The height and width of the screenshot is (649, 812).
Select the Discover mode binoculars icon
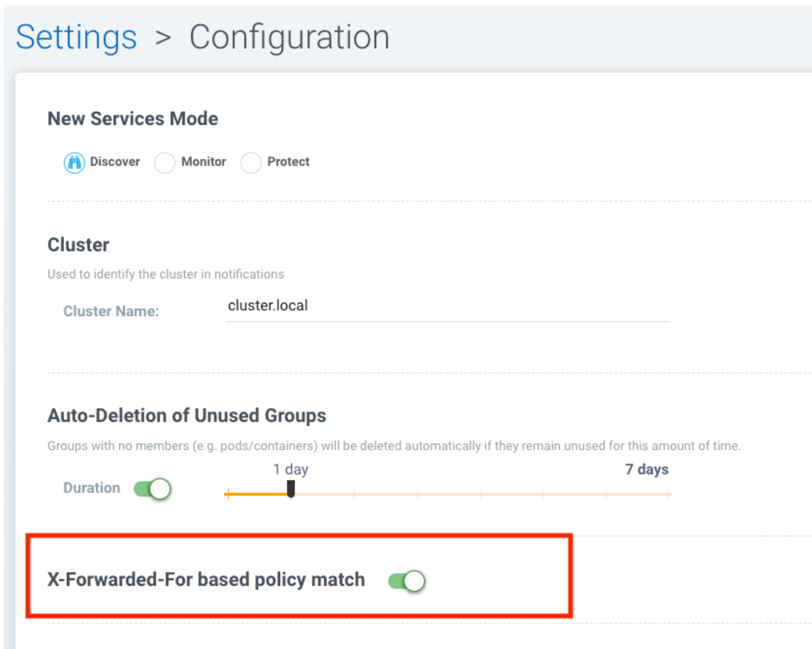pos(74,163)
